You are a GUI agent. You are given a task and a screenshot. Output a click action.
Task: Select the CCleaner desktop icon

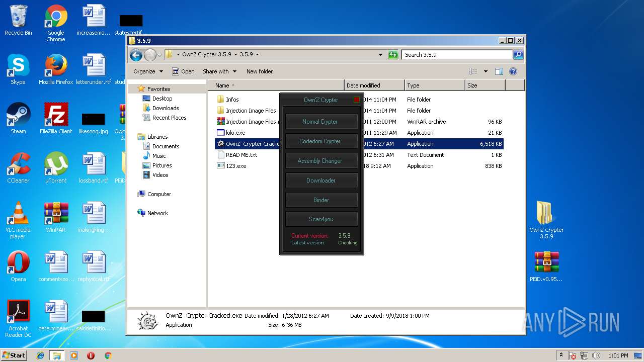pyautogui.click(x=18, y=168)
